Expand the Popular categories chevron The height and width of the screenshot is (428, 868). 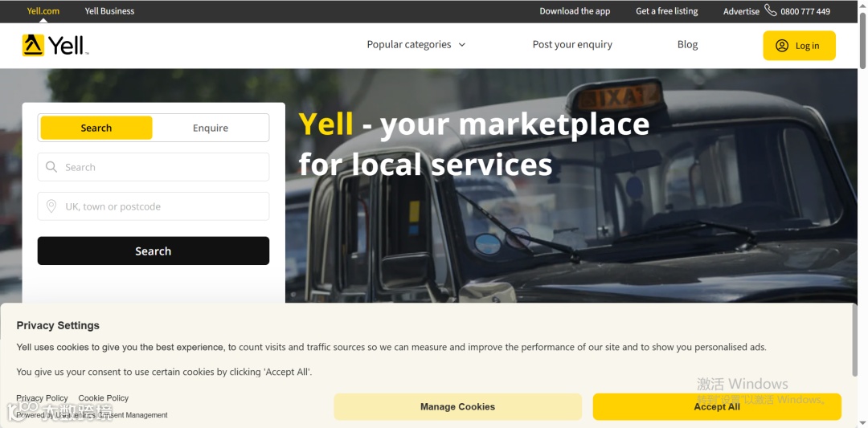coord(461,45)
